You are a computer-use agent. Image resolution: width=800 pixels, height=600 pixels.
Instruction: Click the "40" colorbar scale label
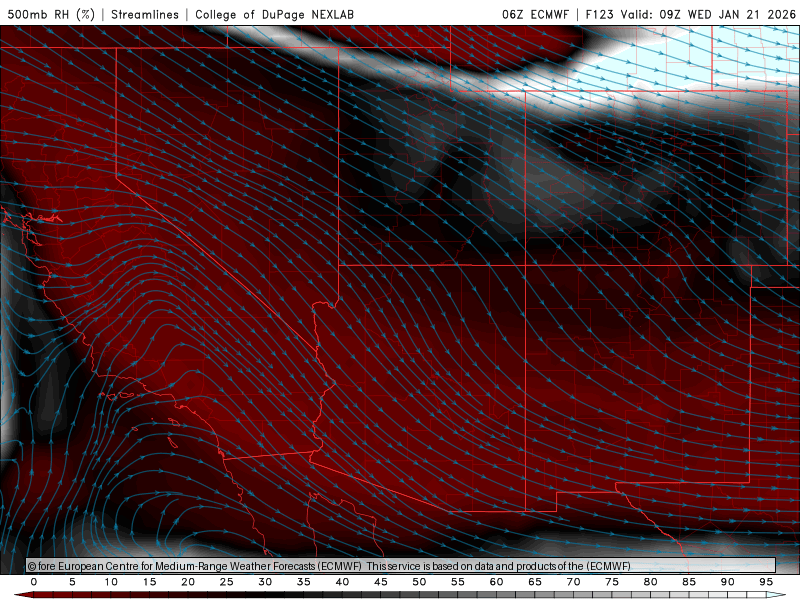(x=342, y=582)
